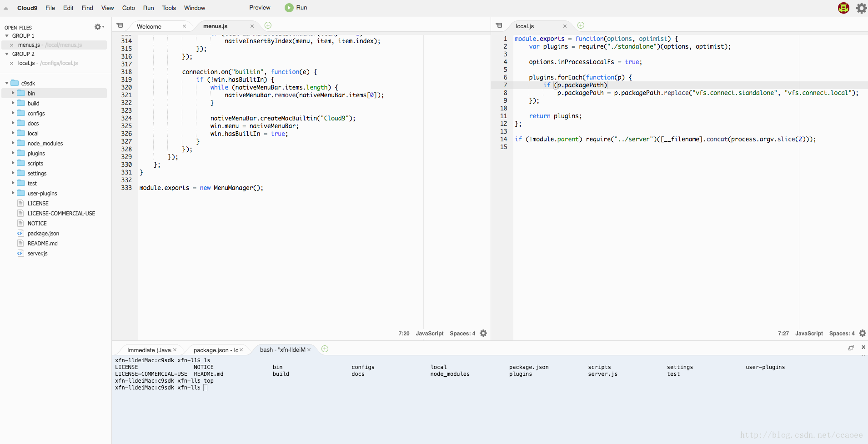Click the Preview button
868x444 pixels.
click(x=260, y=8)
